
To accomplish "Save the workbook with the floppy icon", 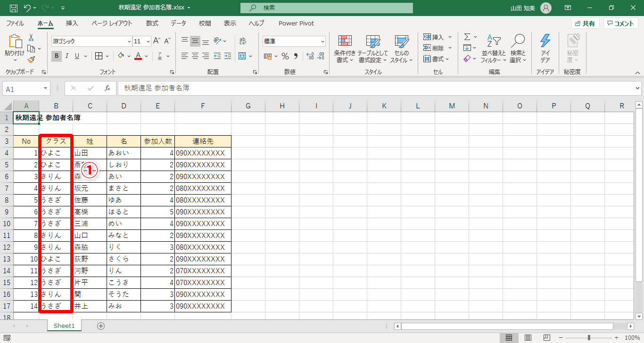I will pos(14,8).
